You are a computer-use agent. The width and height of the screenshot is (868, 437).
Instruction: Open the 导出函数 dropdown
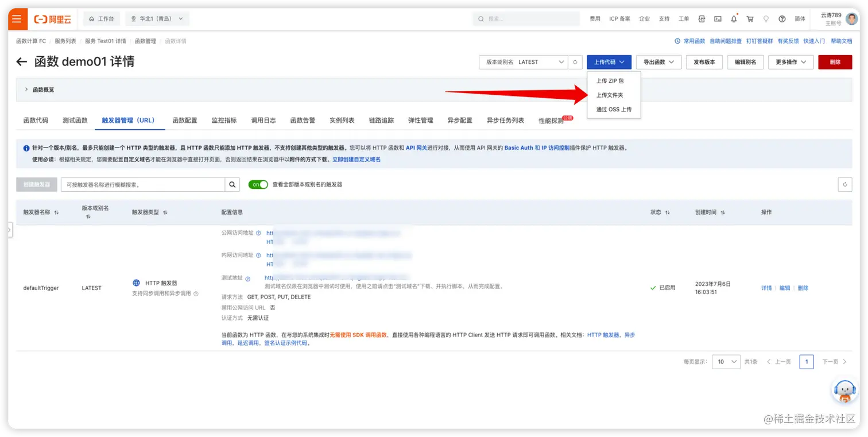[x=658, y=62]
